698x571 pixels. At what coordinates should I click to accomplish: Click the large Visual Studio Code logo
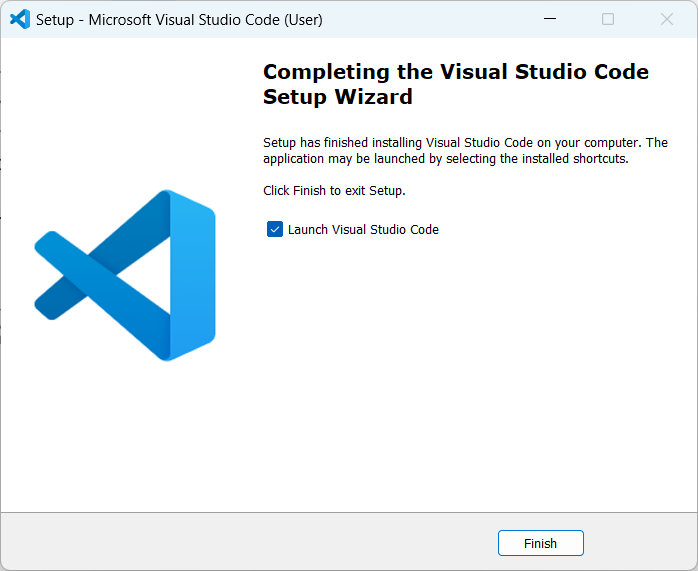click(x=125, y=275)
